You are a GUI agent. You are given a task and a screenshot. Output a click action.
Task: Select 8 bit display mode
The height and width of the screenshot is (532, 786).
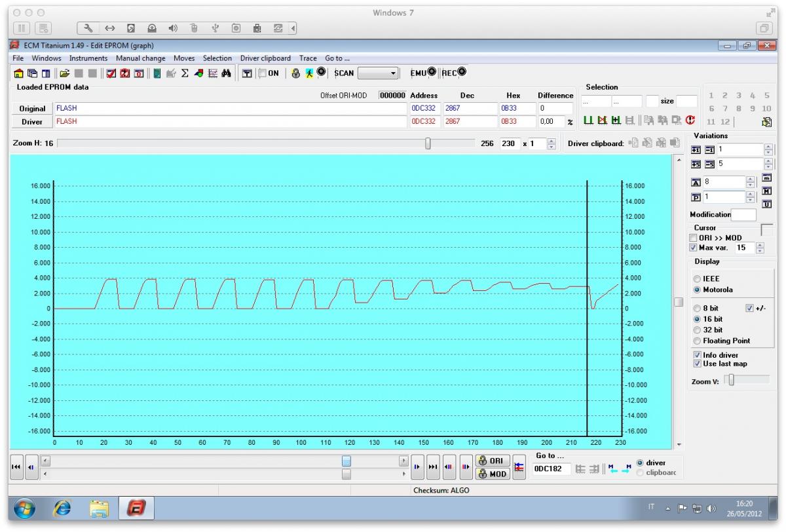[698, 308]
